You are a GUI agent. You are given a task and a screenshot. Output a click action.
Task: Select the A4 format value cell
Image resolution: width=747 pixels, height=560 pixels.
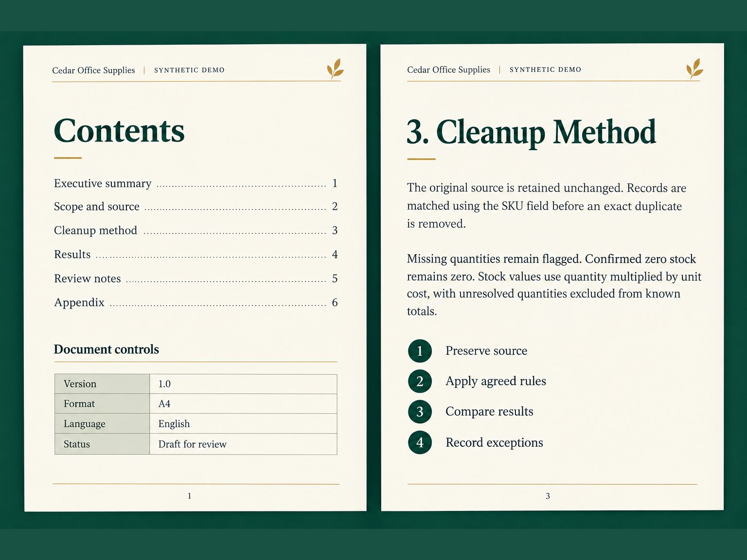click(x=243, y=404)
